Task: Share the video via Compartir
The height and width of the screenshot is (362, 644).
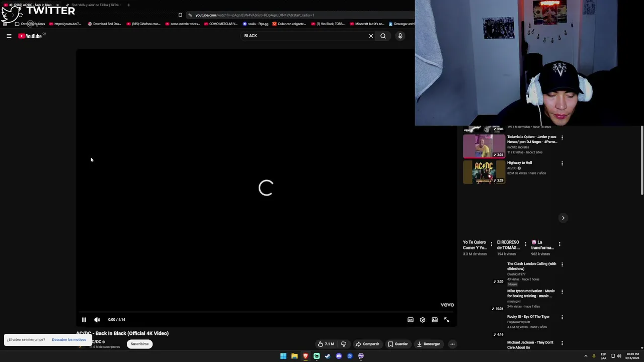Action: point(367,344)
